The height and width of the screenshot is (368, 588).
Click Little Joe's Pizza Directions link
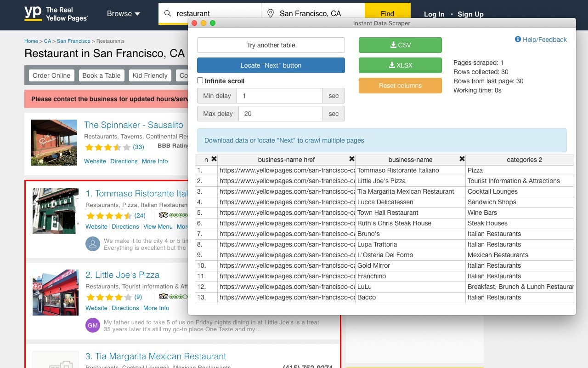pyautogui.click(x=125, y=308)
